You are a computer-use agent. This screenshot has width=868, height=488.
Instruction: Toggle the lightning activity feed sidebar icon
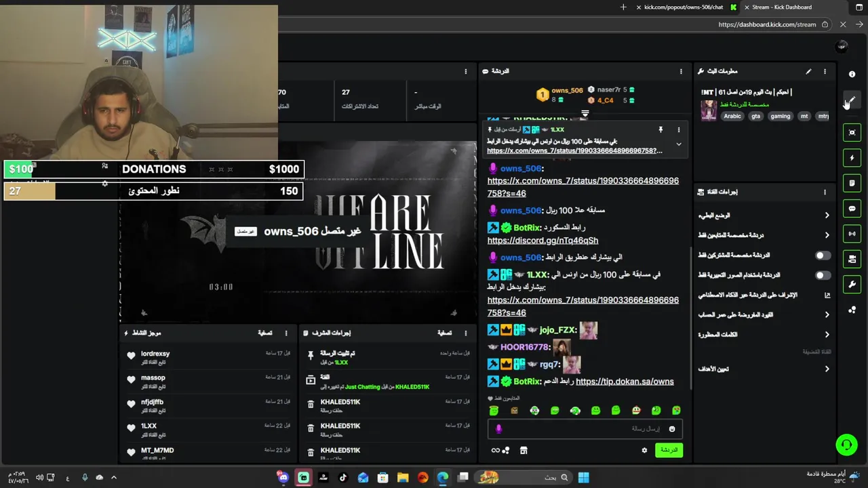[x=852, y=158]
